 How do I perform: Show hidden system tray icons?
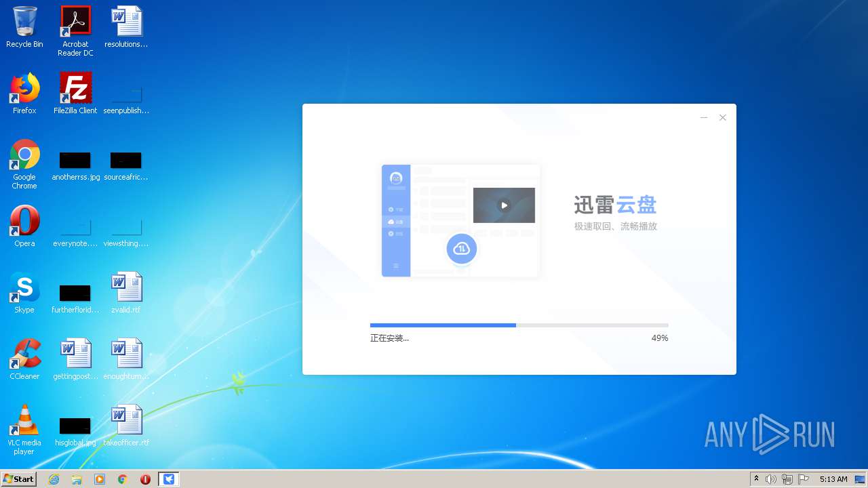tap(756, 479)
